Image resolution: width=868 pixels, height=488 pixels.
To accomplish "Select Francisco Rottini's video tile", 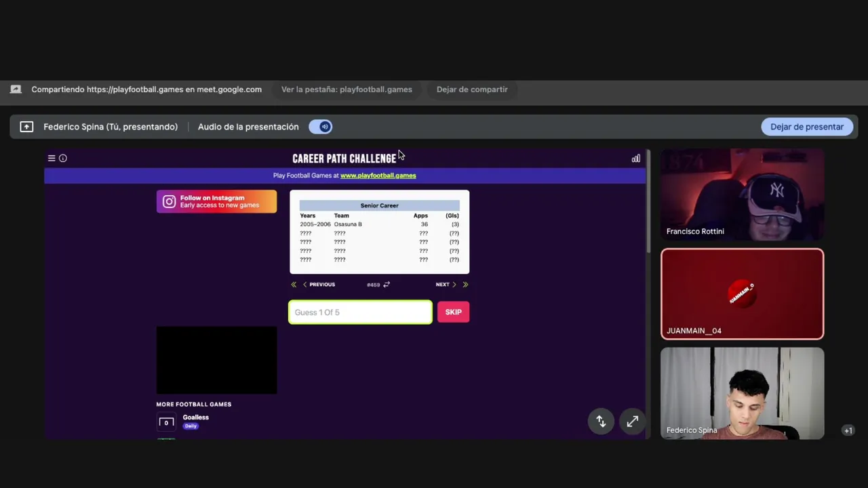I will pyautogui.click(x=743, y=195).
